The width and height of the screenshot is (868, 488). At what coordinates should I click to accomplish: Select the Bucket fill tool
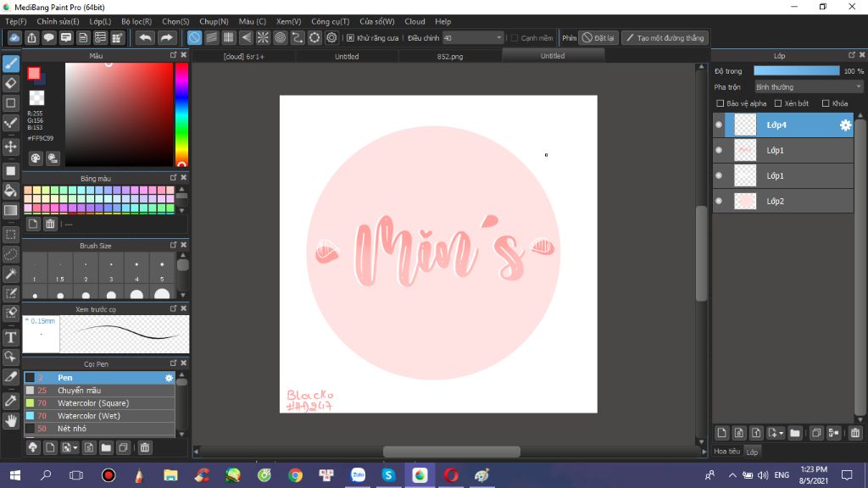point(11,190)
